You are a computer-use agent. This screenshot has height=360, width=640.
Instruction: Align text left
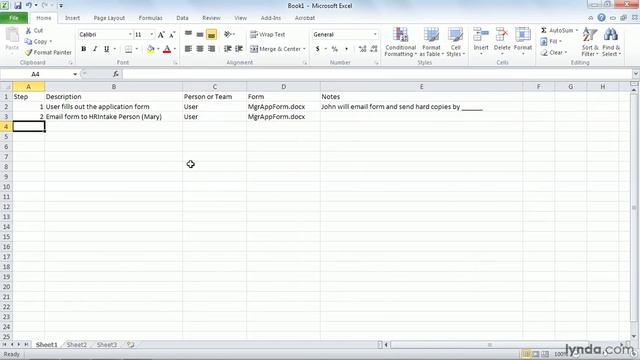tap(188, 49)
